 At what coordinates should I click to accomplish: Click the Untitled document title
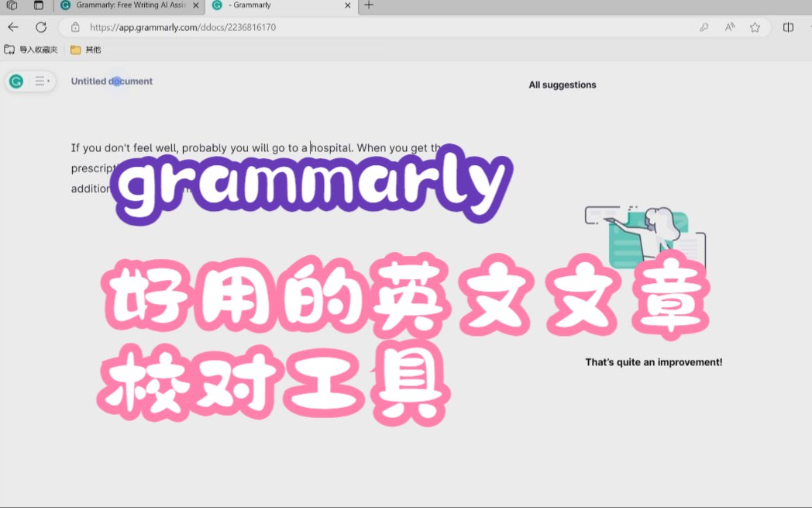click(111, 81)
